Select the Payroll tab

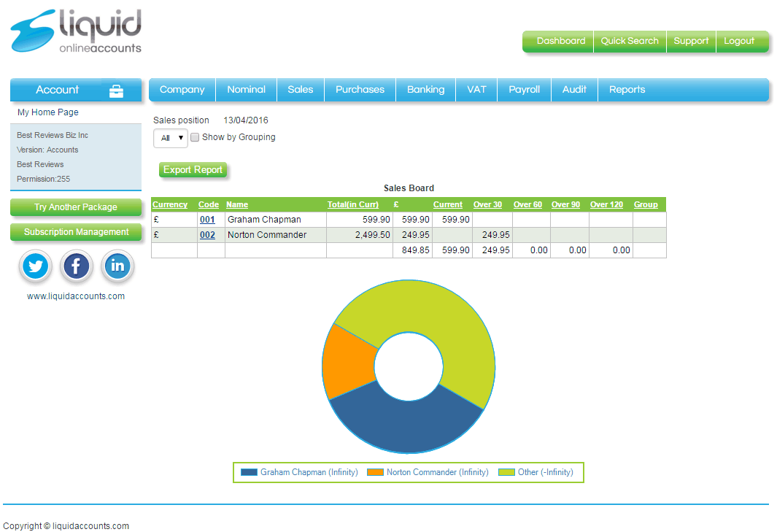point(524,89)
